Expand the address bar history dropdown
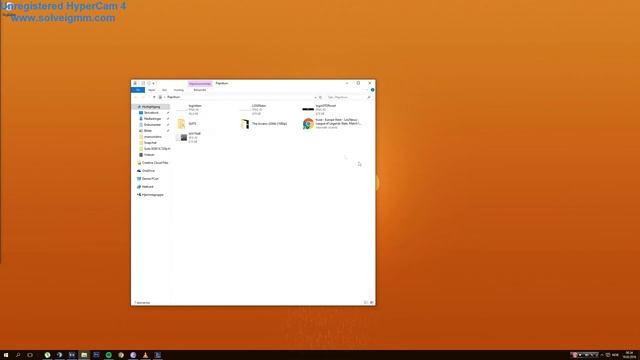 click(315, 97)
